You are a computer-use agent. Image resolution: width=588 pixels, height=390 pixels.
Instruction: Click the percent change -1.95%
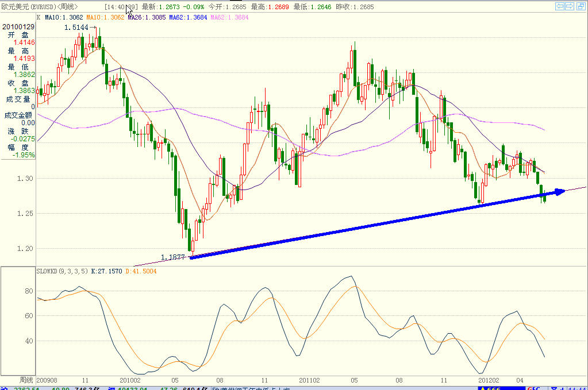(24, 155)
